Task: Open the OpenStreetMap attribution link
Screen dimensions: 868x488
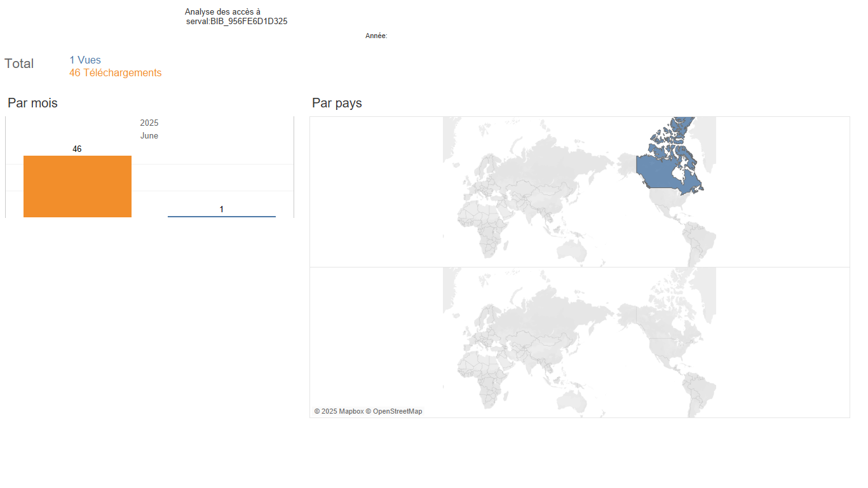Action: coord(394,412)
